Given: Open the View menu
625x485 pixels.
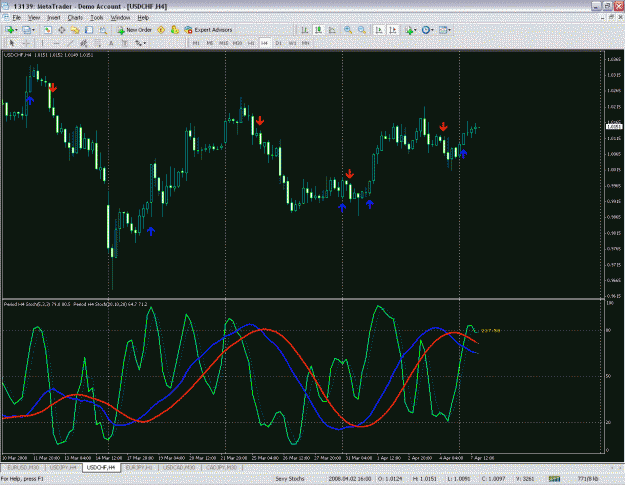Looking at the screenshot, I should 34,18.
